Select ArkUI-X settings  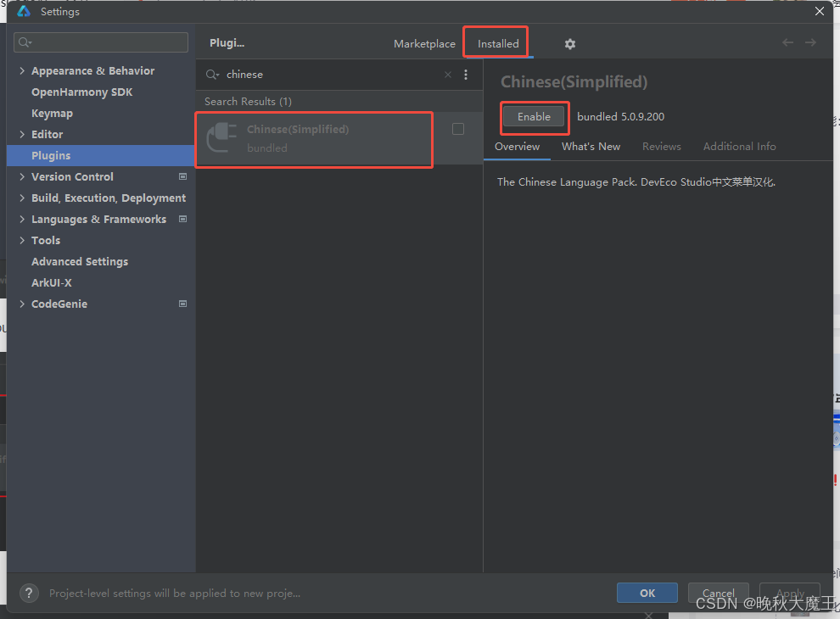click(52, 282)
